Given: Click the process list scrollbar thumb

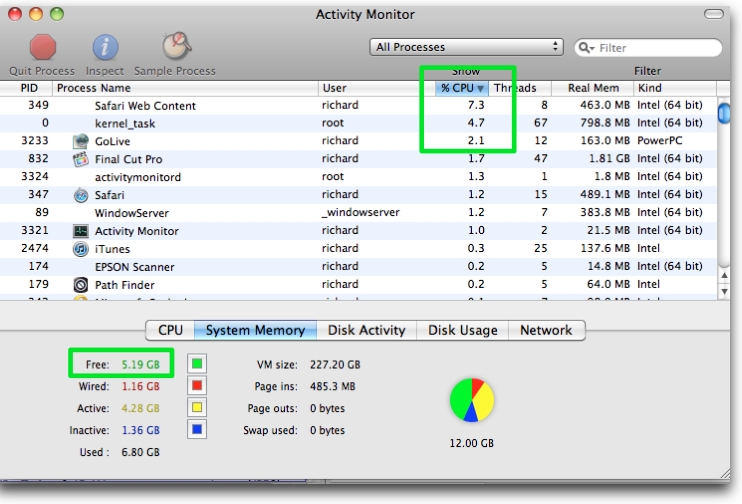Looking at the screenshot, I should 724,114.
